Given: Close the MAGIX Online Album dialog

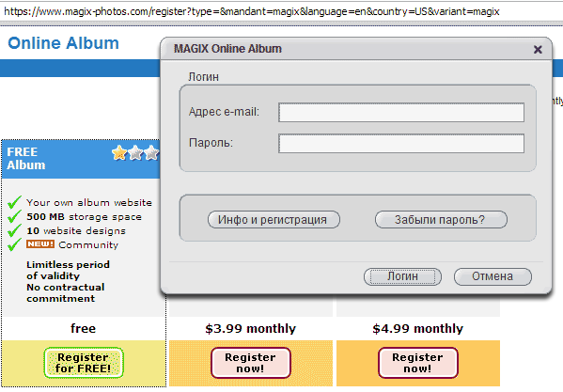Looking at the screenshot, I should point(538,49).
